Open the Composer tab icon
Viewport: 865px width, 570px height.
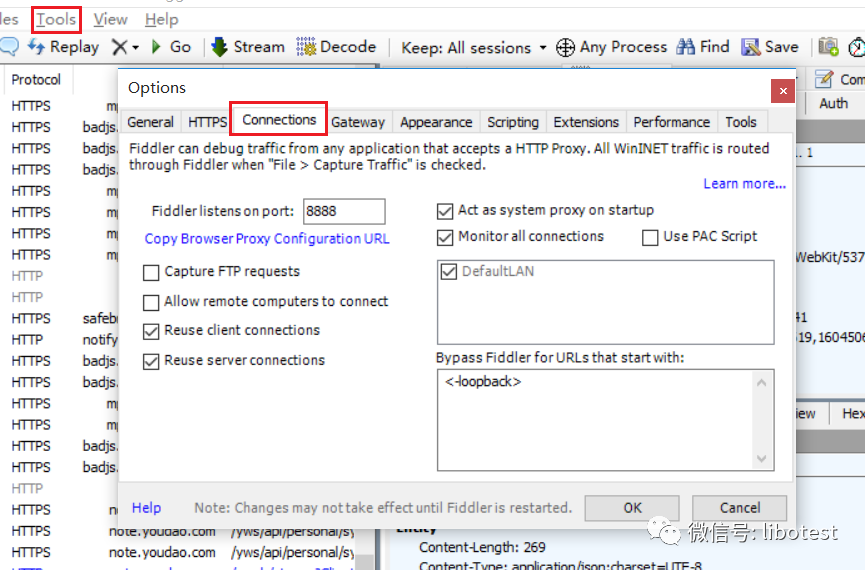[824, 79]
